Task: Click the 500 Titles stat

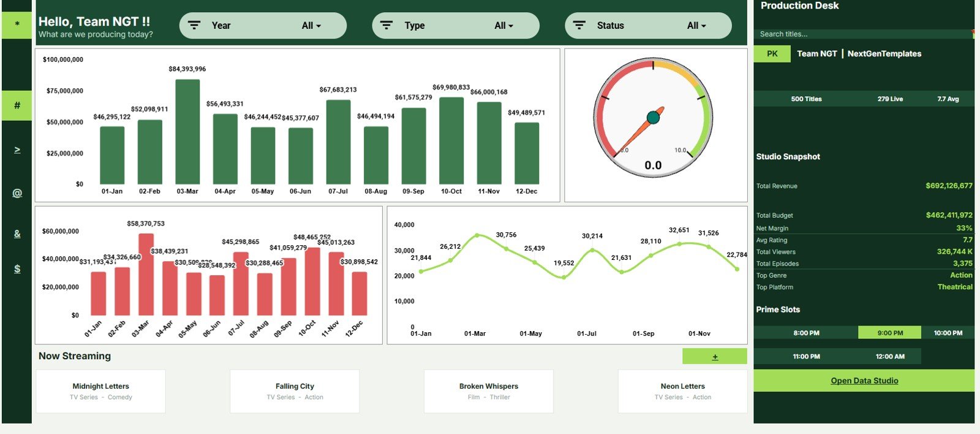Action: point(806,99)
